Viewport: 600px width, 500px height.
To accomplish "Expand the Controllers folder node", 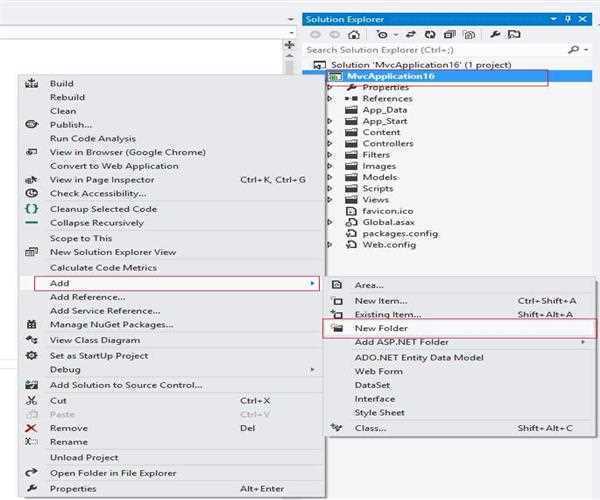I will point(330,143).
